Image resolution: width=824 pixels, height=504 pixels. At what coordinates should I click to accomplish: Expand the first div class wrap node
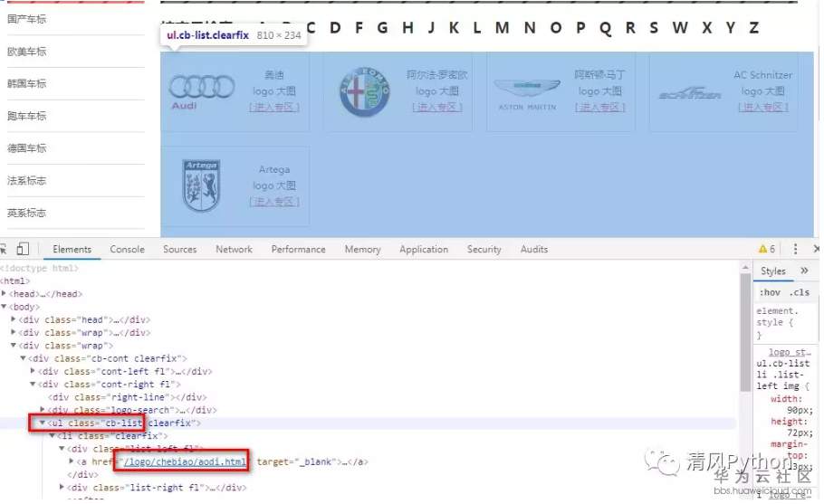tap(14, 332)
